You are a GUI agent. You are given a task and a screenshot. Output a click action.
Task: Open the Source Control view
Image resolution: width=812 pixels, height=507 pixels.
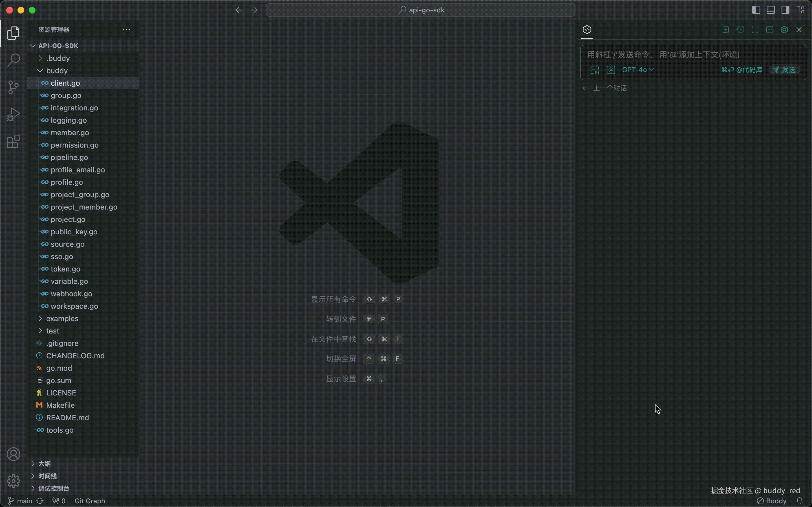14,87
